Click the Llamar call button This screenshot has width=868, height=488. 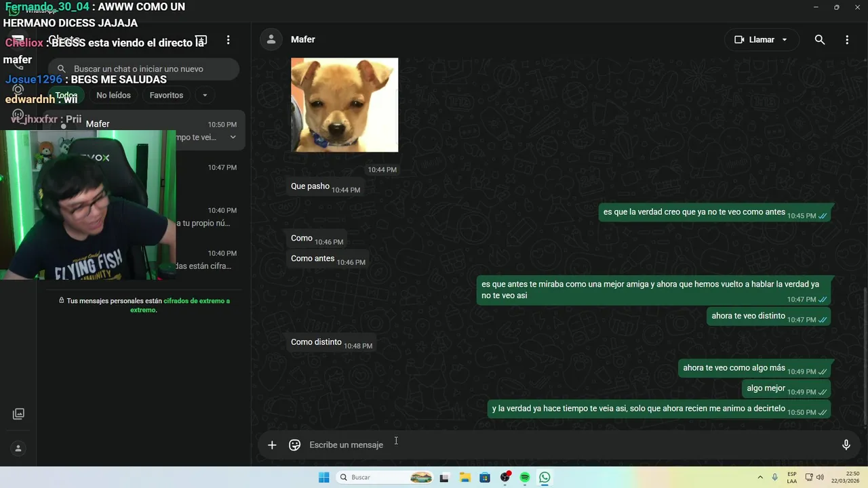click(x=761, y=40)
